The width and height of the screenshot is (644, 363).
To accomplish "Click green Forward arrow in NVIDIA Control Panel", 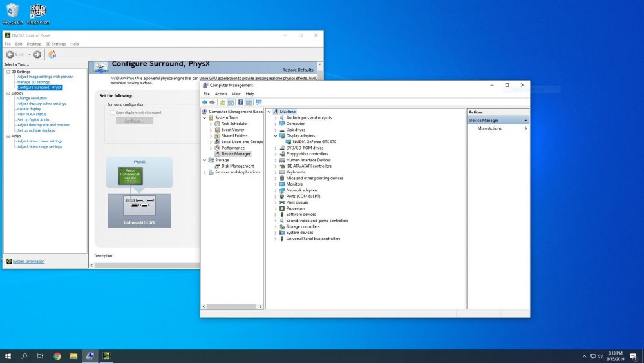I will (x=37, y=54).
